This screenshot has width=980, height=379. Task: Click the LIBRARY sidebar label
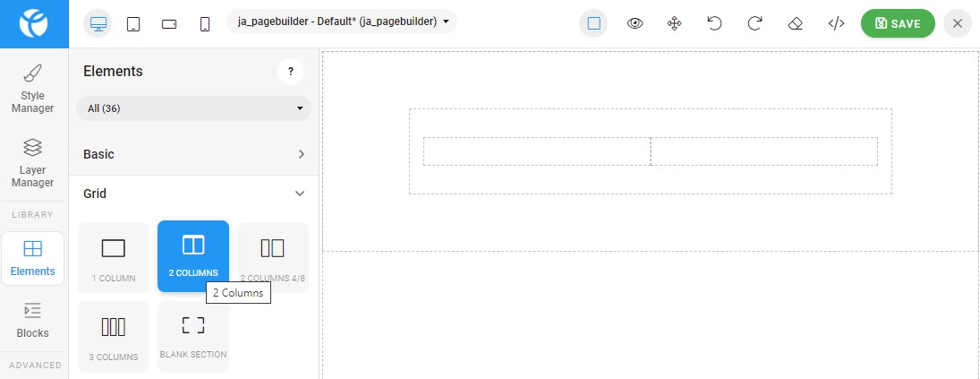(32, 214)
